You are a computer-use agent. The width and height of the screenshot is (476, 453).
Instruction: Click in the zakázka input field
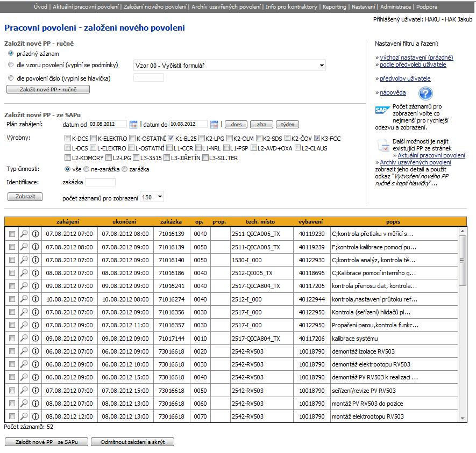100,182
